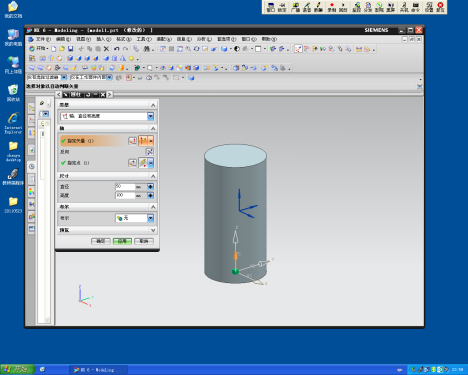The height and width of the screenshot is (375, 468).
Task: Open the point constructor next to 指定点
Action: (x=132, y=163)
